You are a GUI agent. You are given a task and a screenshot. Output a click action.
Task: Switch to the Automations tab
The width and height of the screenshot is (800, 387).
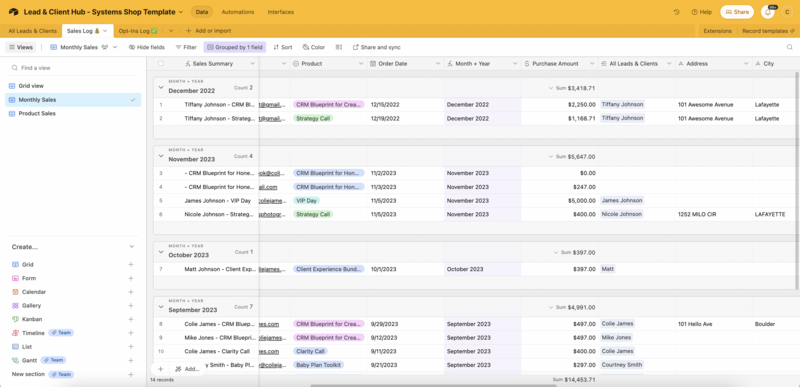238,12
